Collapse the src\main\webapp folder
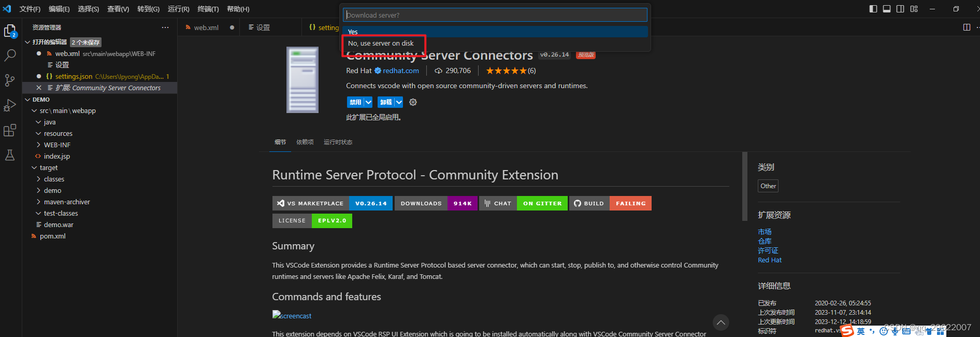This screenshot has height=337, width=980. pyautogui.click(x=34, y=110)
